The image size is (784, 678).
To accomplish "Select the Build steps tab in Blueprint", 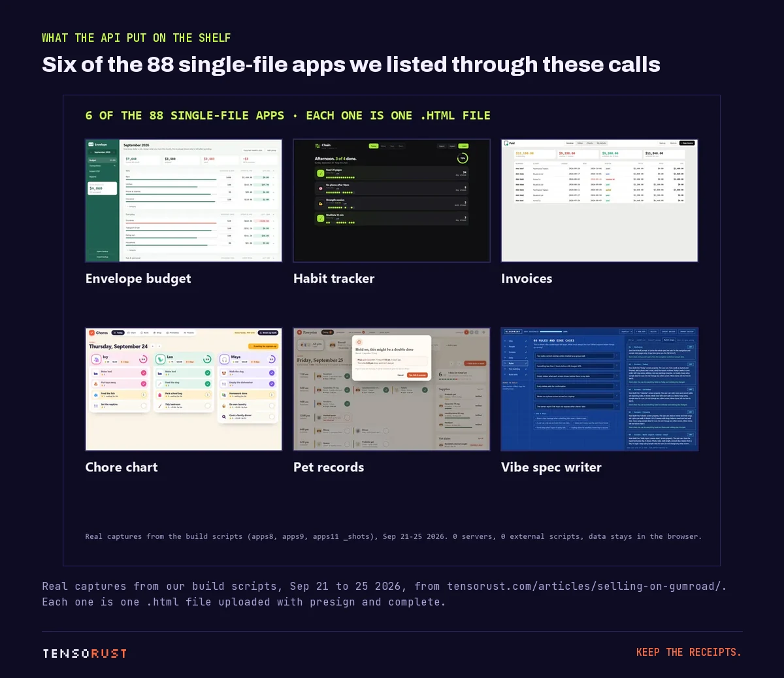I will pyautogui.click(x=669, y=340).
